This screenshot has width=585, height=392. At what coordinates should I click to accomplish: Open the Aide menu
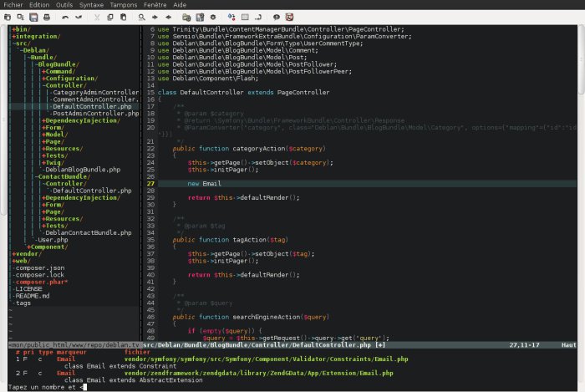coord(180,5)
